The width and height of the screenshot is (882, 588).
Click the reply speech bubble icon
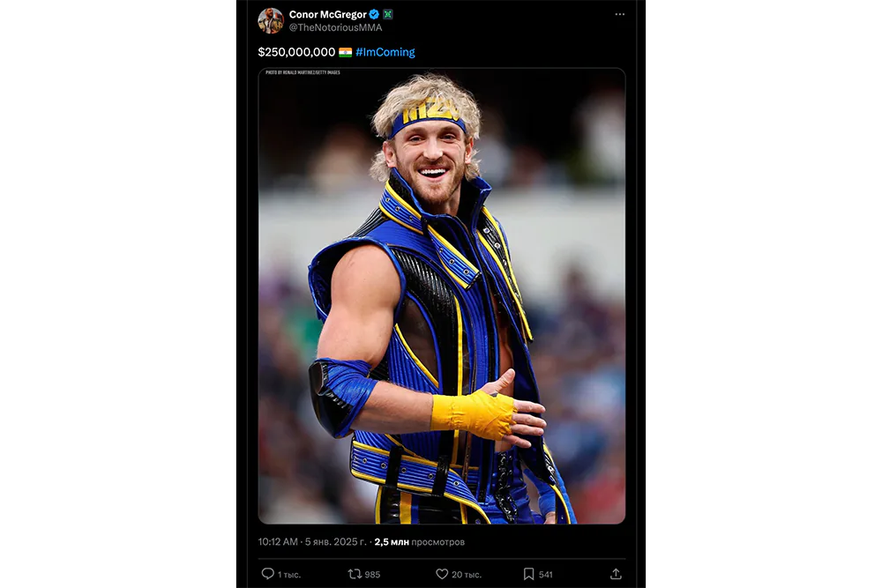pyautogui.click(x=268, y=574)
